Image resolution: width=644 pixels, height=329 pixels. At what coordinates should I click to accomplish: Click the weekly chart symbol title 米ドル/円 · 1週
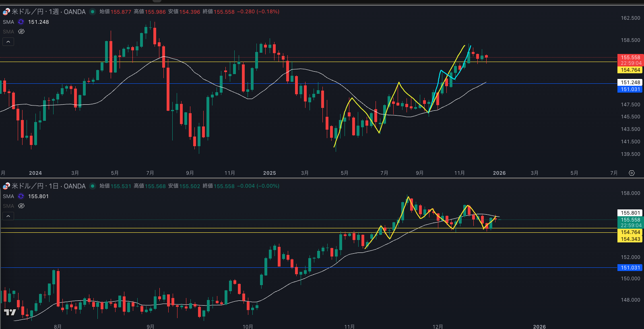(48, 12)
